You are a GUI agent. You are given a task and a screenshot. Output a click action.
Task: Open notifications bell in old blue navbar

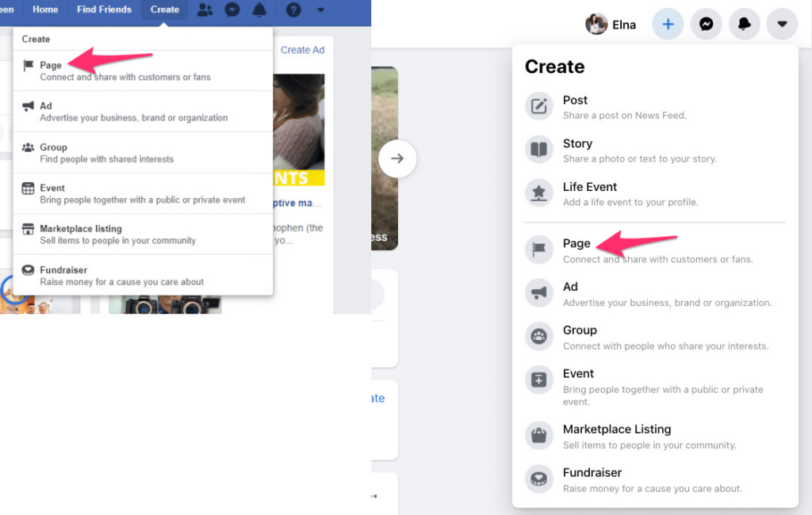(259, 10)
